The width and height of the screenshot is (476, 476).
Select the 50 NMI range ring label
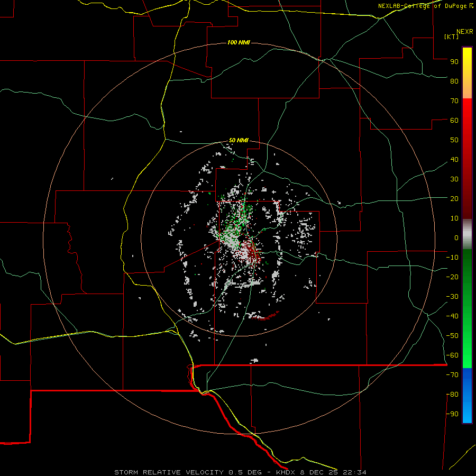(239, 140)
